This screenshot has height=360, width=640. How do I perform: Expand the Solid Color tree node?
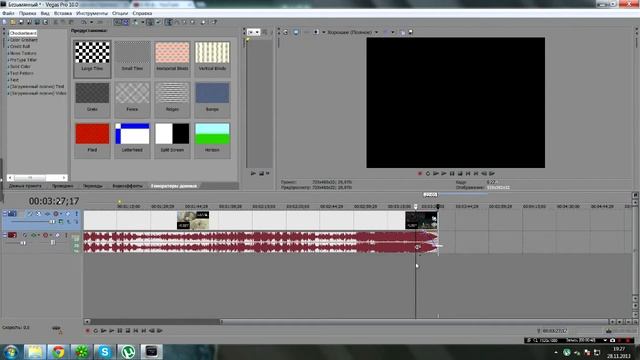(x=8, y=67)
